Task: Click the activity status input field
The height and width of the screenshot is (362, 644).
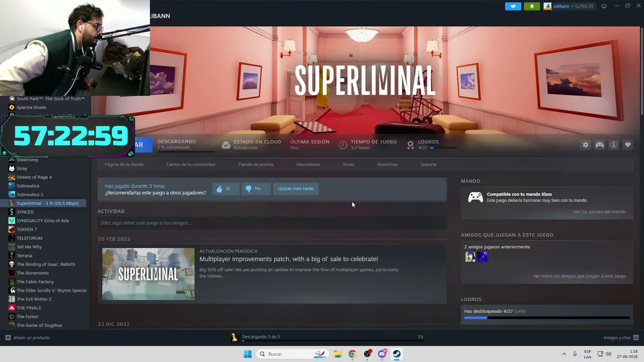Action: 272,223
